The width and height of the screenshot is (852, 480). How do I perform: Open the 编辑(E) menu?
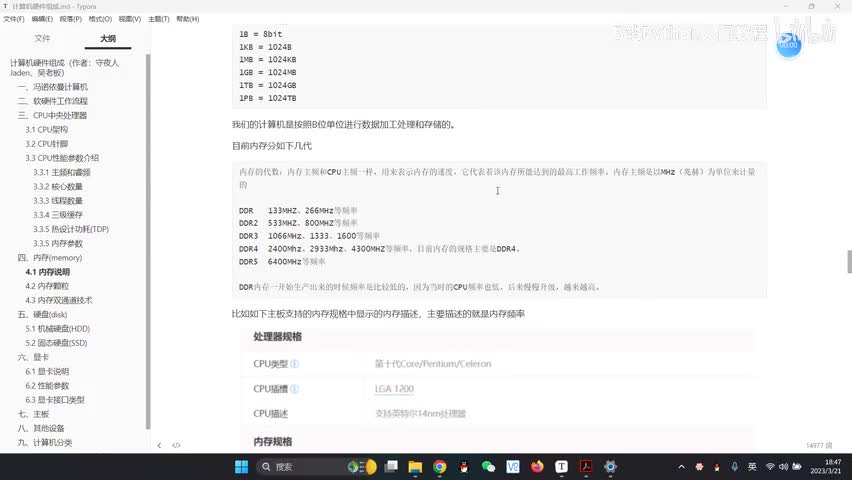tap(42, 19)
